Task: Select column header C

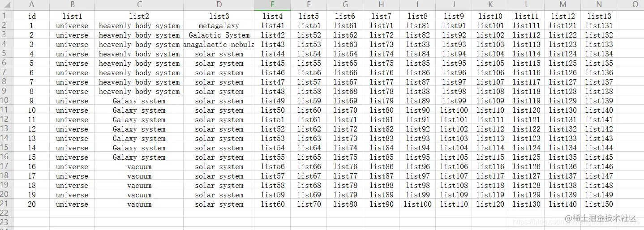Action: point(139,5)
